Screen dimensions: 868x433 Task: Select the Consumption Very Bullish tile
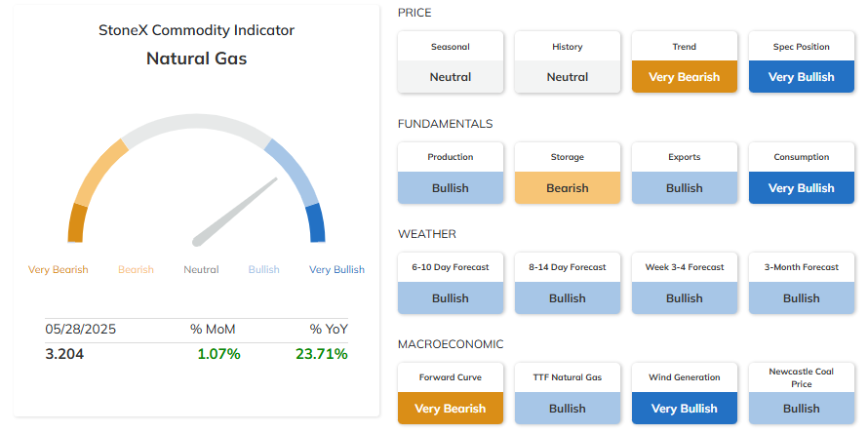pos(801,173)
